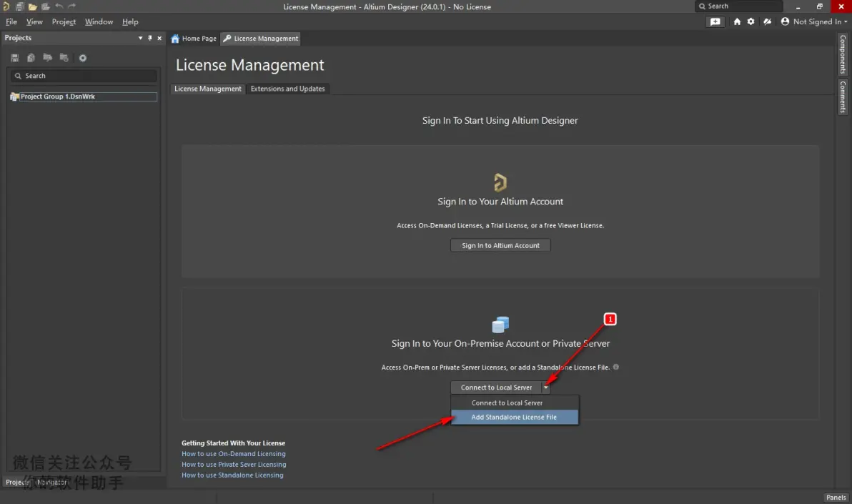Search within the Projects panel
Viewport: 852px width, 504px height.
coord(84,76)
